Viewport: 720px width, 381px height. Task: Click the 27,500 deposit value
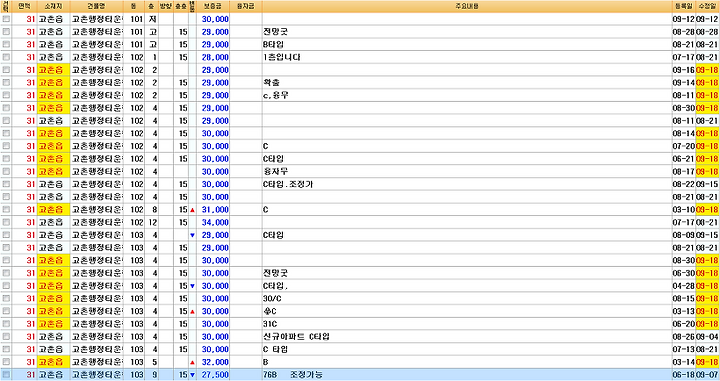click(x=215, y=375)
